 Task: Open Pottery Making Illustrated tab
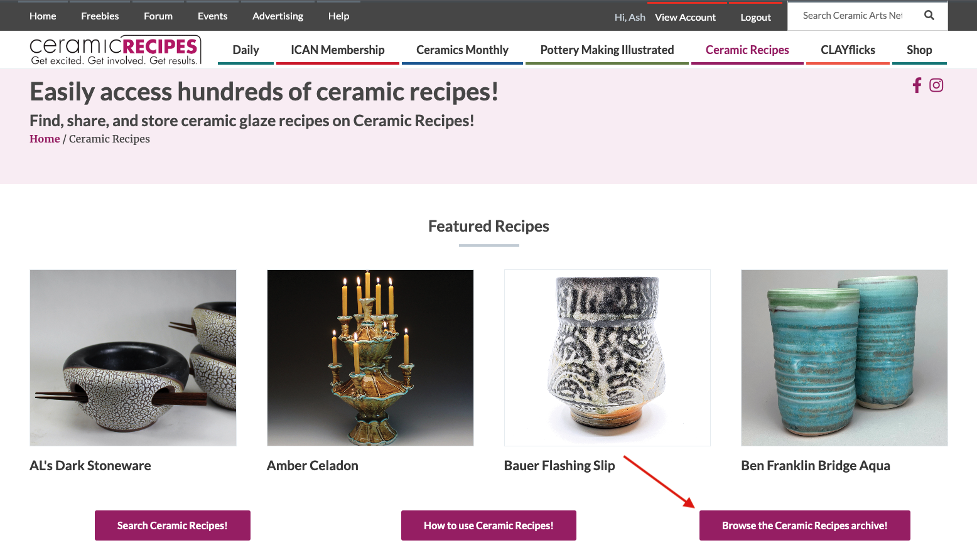click(x=607, y=50)
